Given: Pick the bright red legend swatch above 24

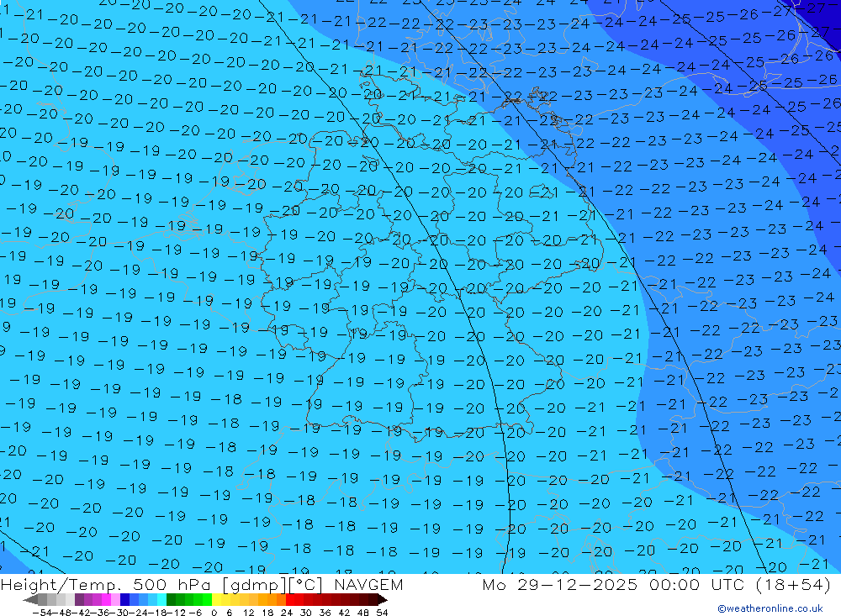Looking at the screenshot, I should (290, 600).
